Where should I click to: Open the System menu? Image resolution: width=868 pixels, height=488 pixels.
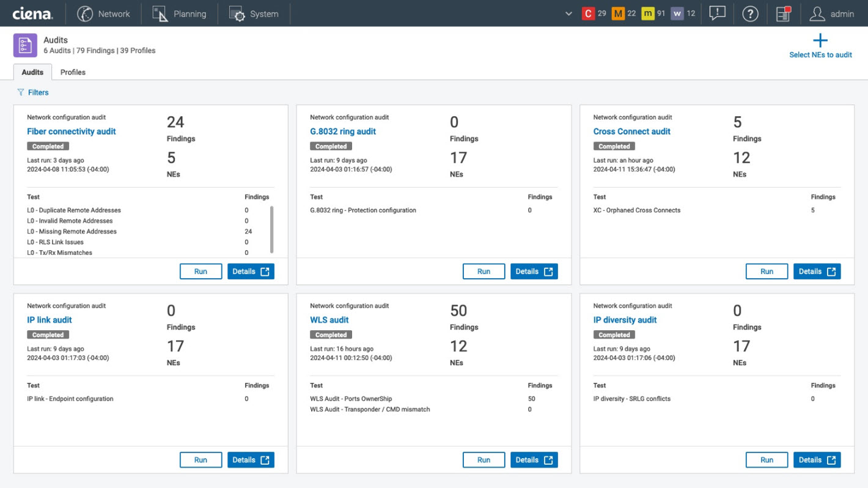pos(254,13)
